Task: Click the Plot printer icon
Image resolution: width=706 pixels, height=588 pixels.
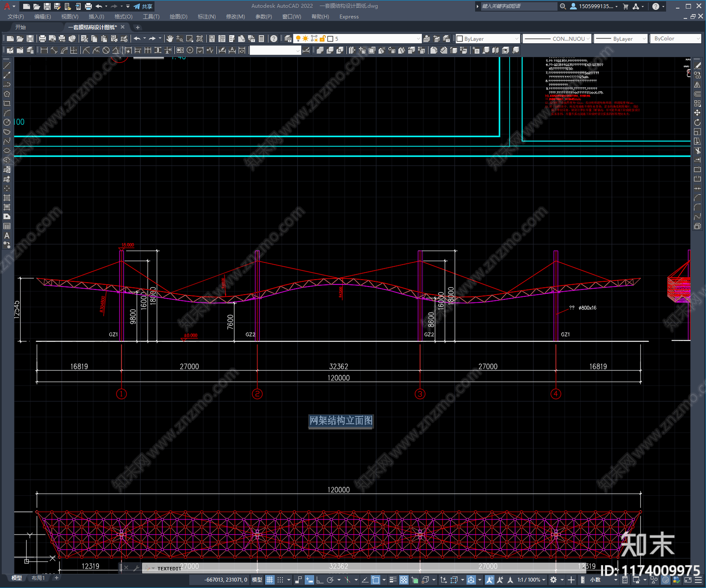Action: 42,39
